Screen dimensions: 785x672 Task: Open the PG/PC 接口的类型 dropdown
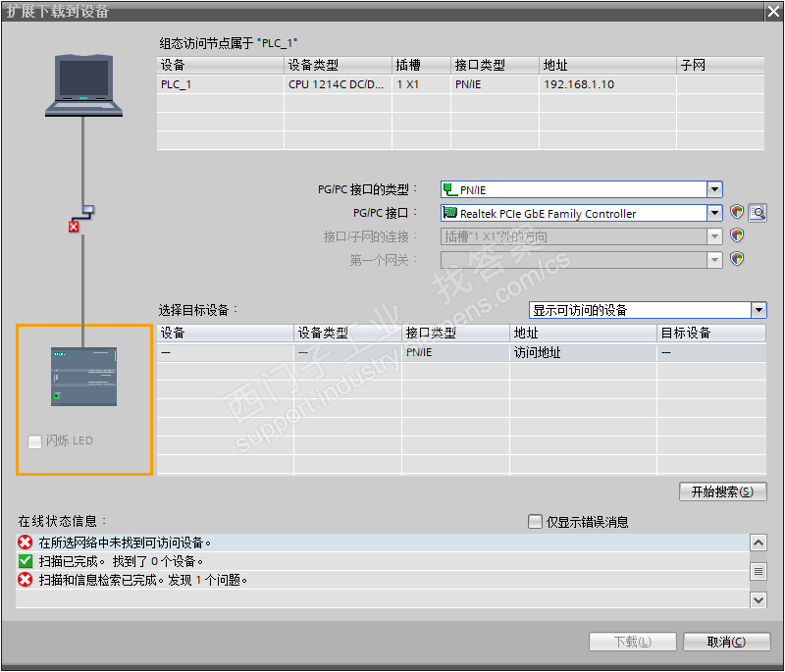coord(715,189)
